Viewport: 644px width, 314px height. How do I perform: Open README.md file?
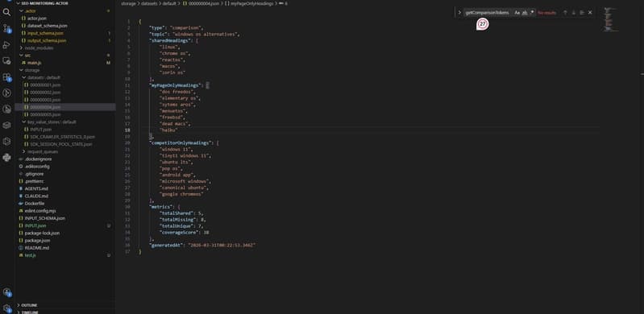(37, 247)
